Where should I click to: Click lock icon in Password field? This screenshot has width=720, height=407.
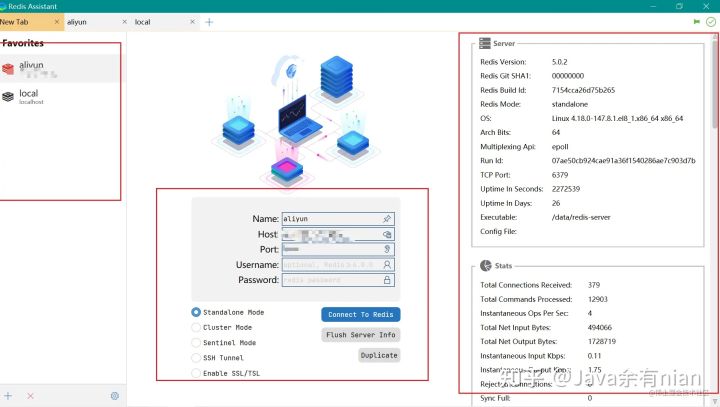[x=387, y=280]
